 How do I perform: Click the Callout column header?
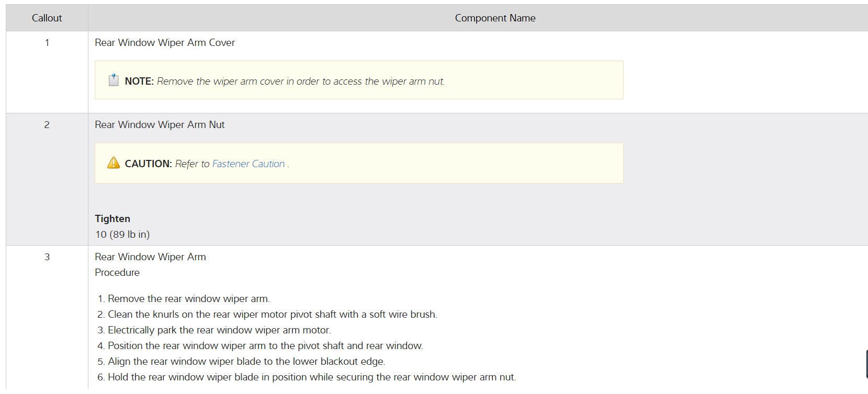pyautogui.click(x=47, y=18)
